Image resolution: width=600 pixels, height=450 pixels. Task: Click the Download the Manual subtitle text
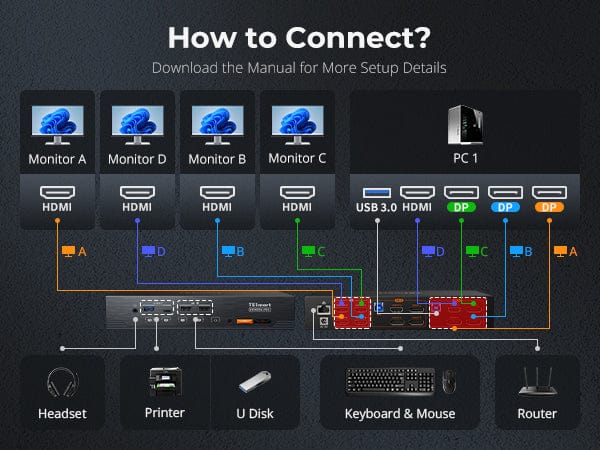[x=299, y=69]
